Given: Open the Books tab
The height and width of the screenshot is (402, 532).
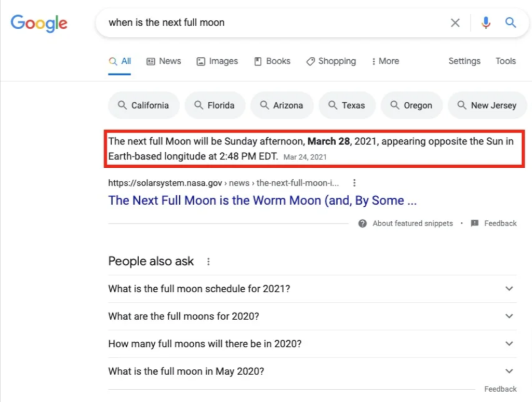Looking at the screenshot, I should (272, 61).
